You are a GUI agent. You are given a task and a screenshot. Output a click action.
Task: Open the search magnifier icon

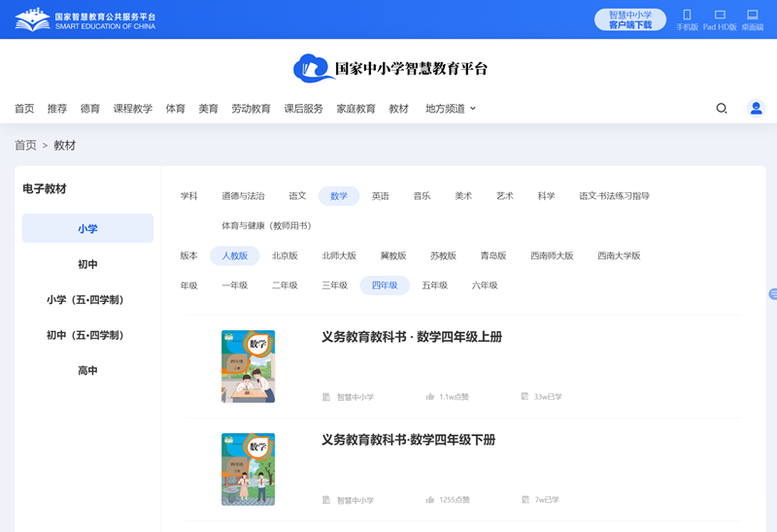point(722,108)
